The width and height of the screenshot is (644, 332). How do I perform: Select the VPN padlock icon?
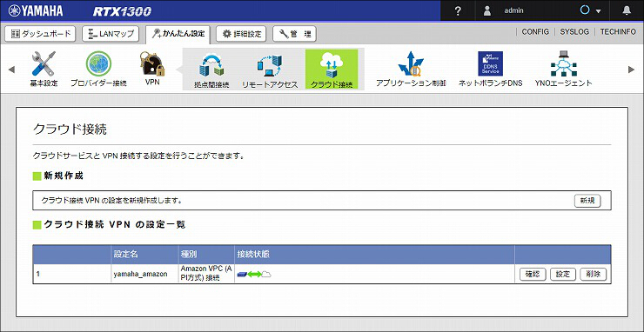point(152,63)
